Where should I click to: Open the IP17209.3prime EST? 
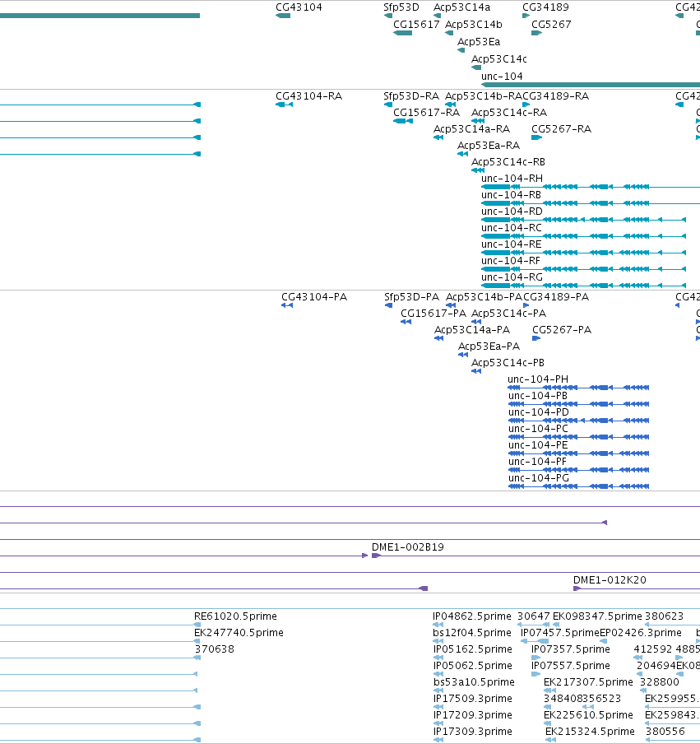click(x=438, y=723)
